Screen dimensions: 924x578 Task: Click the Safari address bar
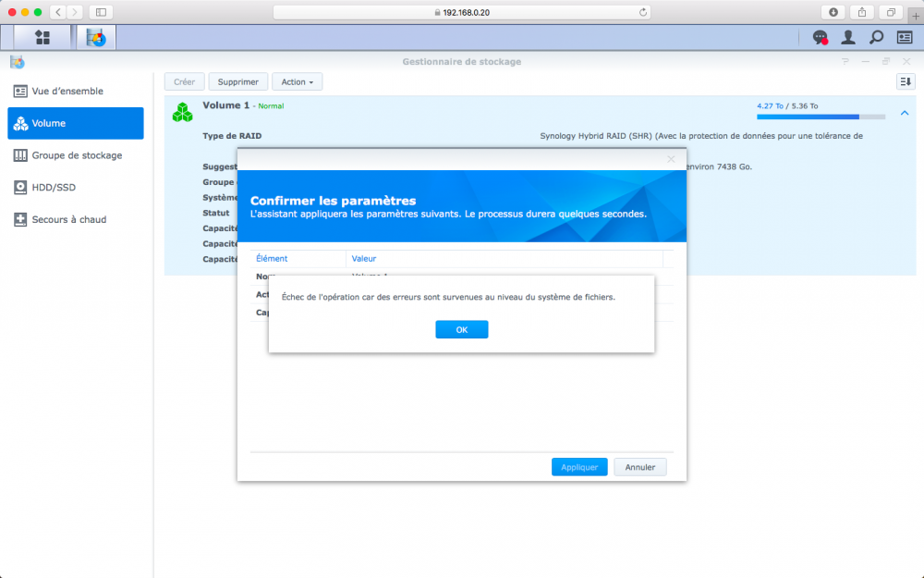tap(462, 12)
